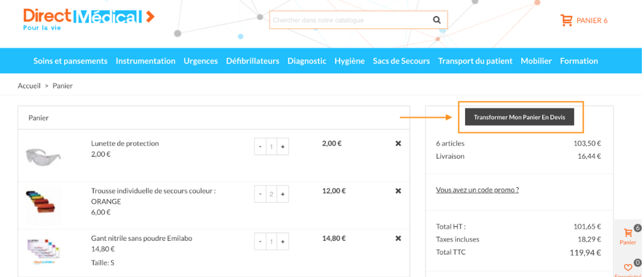Open the Lunette de protection product thumbnail

pyautogui.click(x=43, y=156)
